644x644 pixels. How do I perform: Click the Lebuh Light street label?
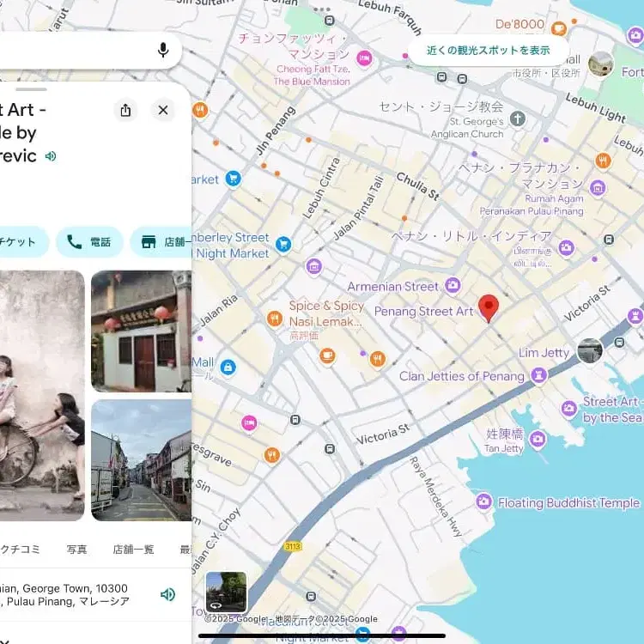[595, 108]
